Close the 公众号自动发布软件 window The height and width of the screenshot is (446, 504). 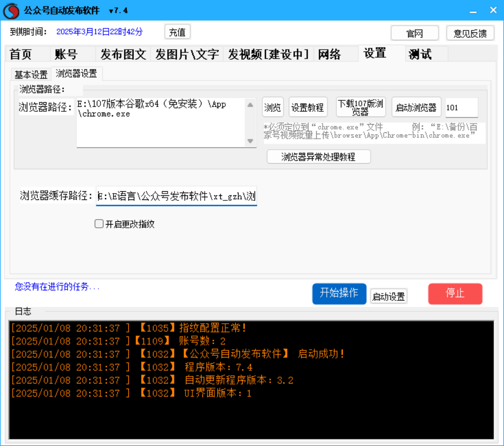point(493,10)
